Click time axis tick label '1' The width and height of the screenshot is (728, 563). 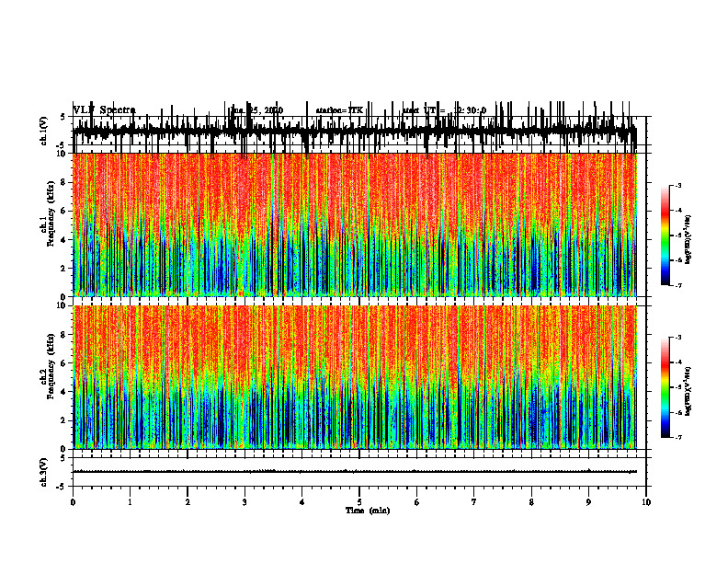(x=130, y=502)
